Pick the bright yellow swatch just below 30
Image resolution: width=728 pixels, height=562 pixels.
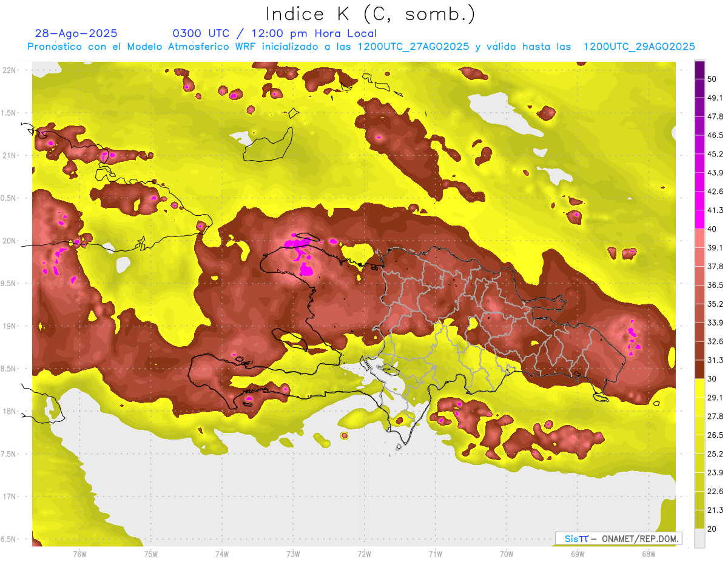[699, 388]
